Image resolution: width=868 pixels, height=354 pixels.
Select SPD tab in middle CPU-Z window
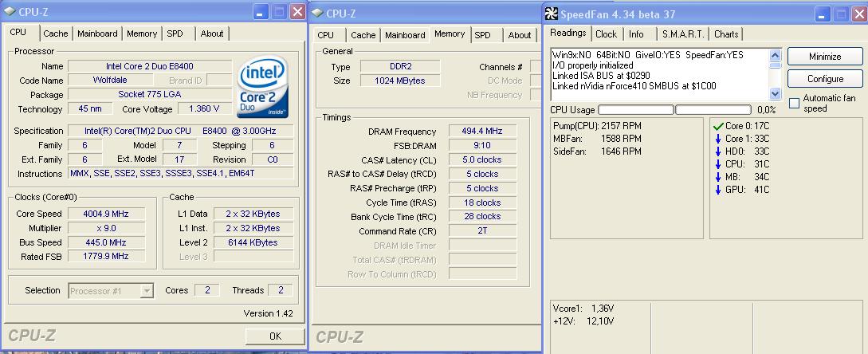(x=483, y=35)
